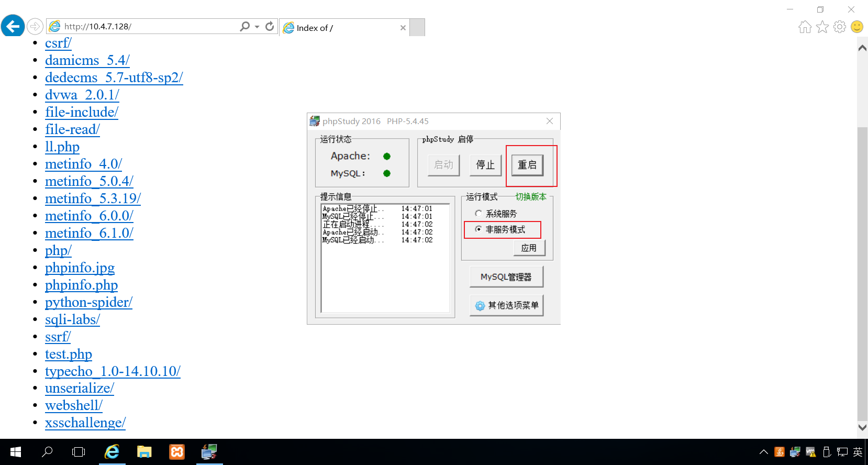Open the file-read/ link
This screenshot has height=465, width=868.
coord(72,129)
